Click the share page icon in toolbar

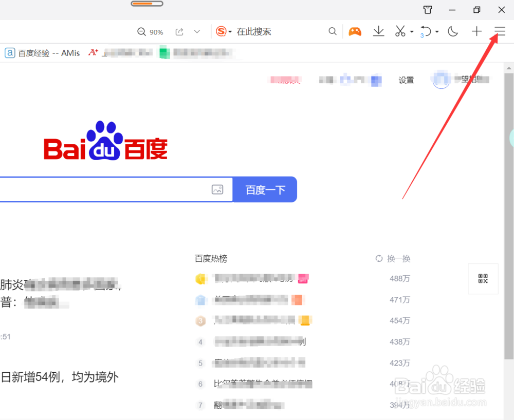pos(179,32)
